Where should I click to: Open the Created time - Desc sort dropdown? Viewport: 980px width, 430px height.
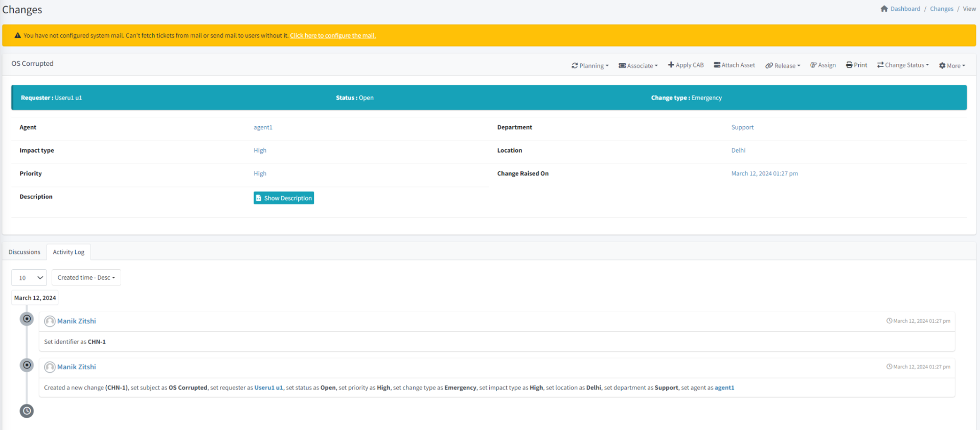tap(86, 277)
